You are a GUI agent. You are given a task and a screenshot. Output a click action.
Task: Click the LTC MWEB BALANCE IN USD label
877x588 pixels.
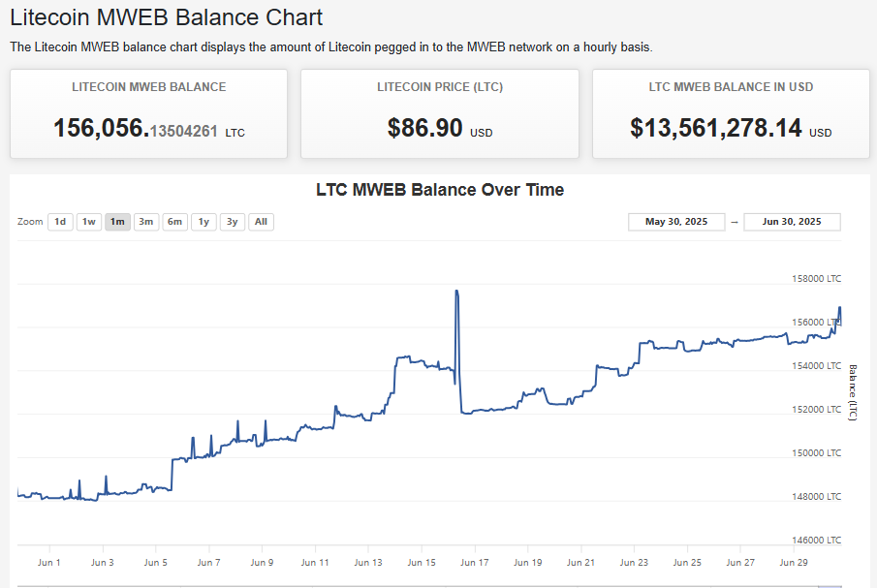point(731,87)
